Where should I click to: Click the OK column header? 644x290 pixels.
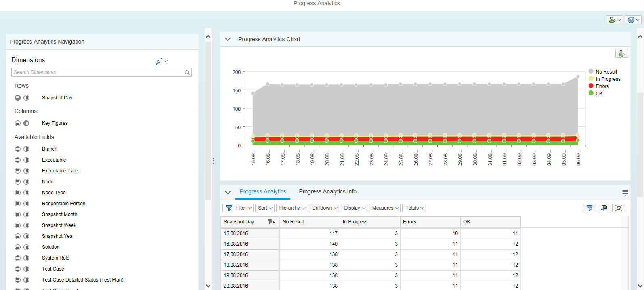click(491, 222)
